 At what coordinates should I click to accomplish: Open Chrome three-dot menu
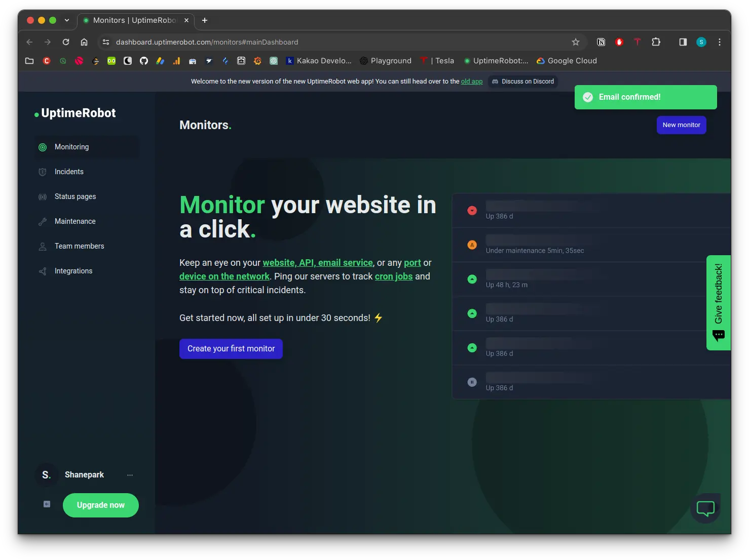(x=720, y=42)
